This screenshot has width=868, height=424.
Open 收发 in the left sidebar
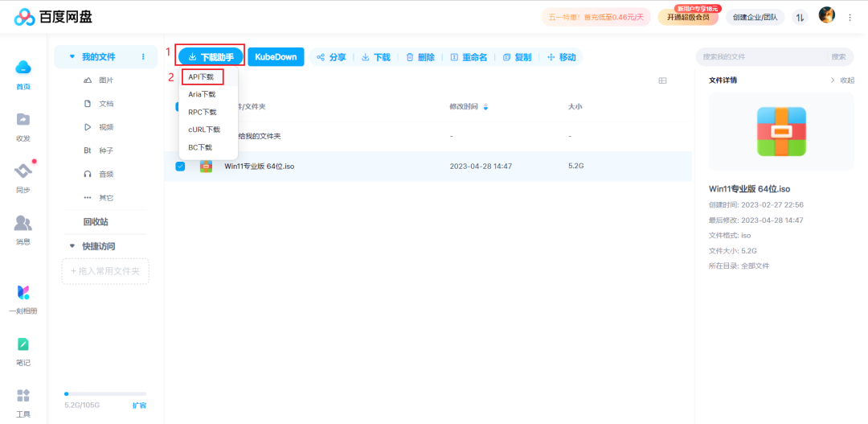click(23, 119)
